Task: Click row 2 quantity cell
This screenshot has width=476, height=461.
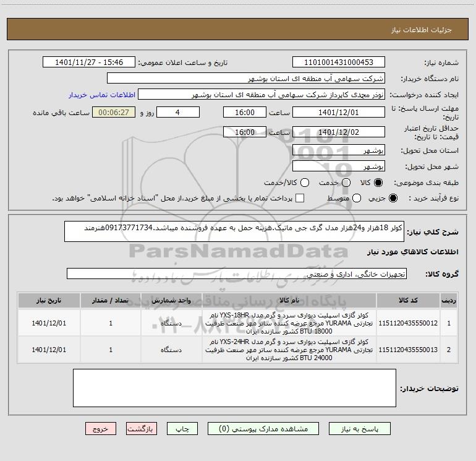Action: [x=111, y=350]
